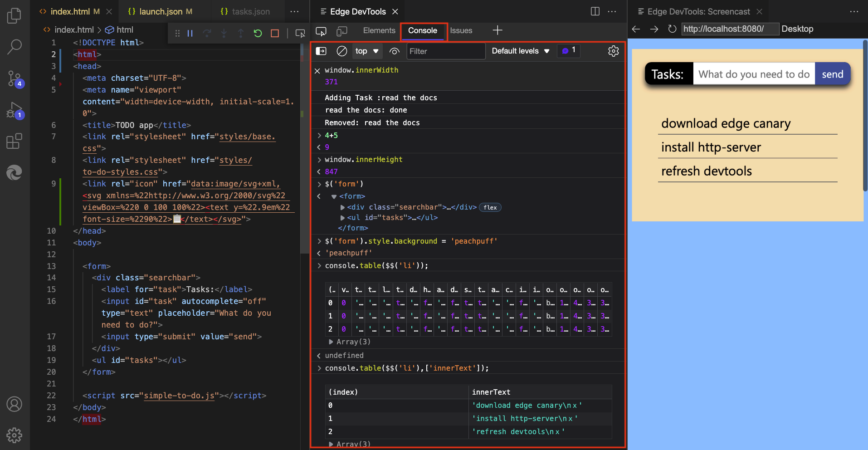
Task: Toggle the split editor layout icon
Action: pos(595,11)
